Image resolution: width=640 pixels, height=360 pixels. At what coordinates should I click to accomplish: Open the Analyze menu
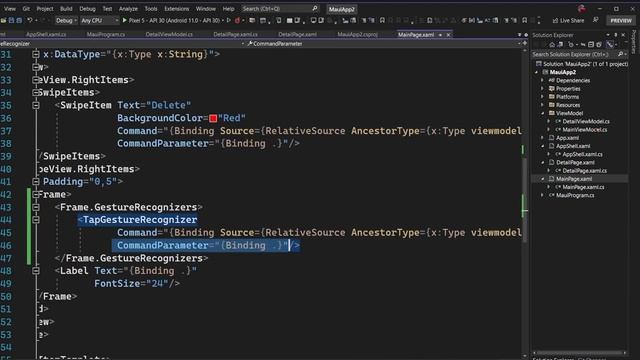click(128, 9)
